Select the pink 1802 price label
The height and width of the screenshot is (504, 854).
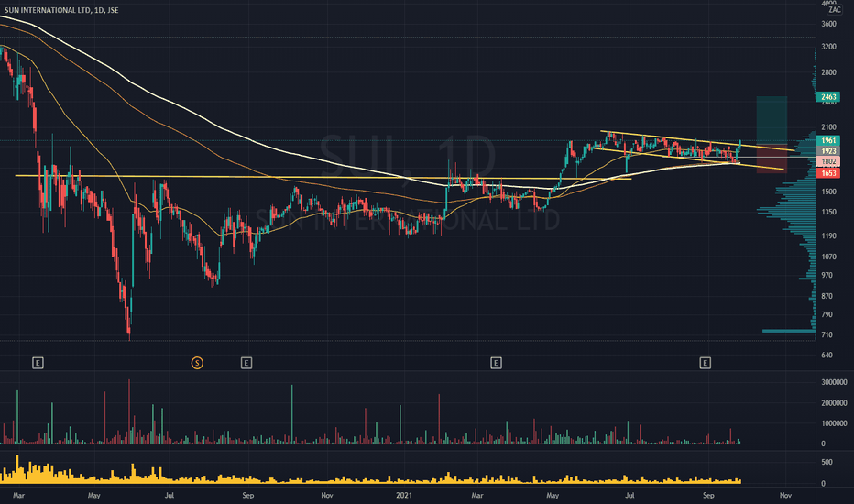(x=827, y=161)
